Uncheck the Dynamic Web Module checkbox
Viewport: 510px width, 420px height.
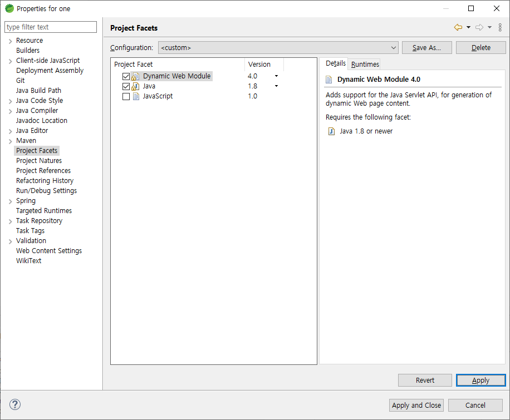tap(126, 76)
